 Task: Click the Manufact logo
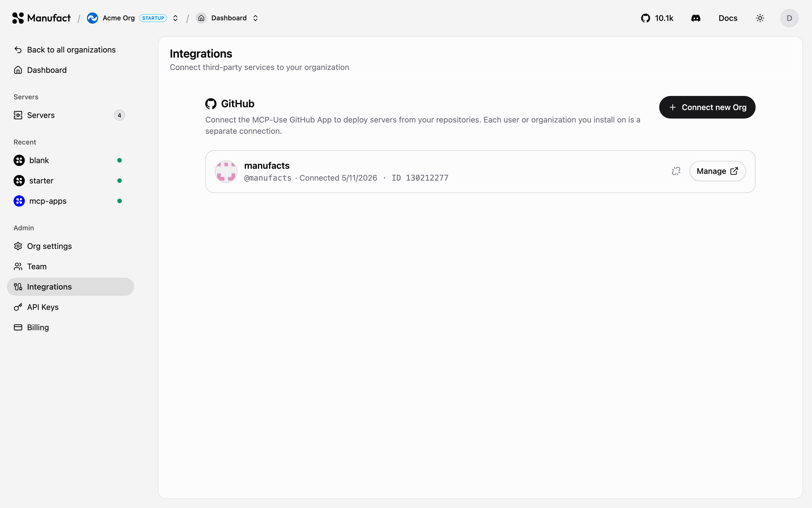(41, 18)
